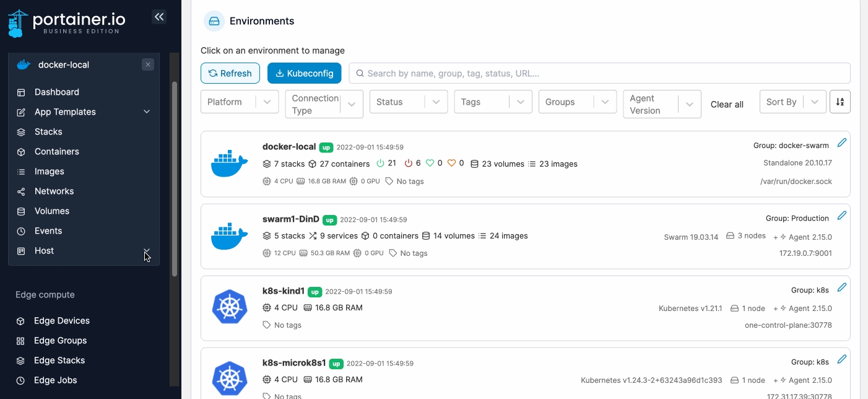Click the Kubernetes logo of k8s-kind1
Screen dimensions: 868x399
click(230, 307)
